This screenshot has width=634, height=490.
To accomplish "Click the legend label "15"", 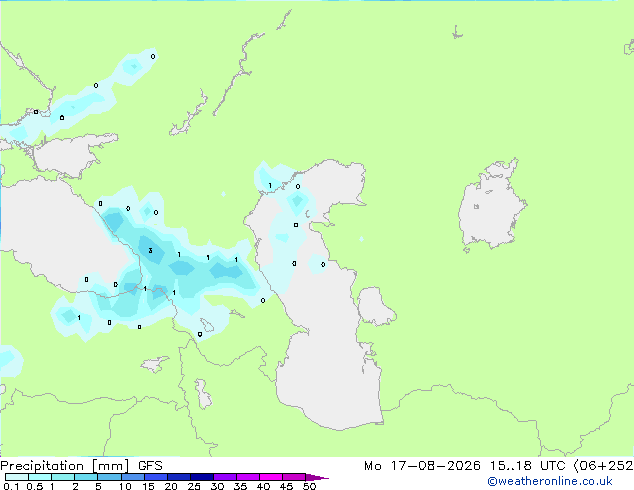I will pos(148,486).
